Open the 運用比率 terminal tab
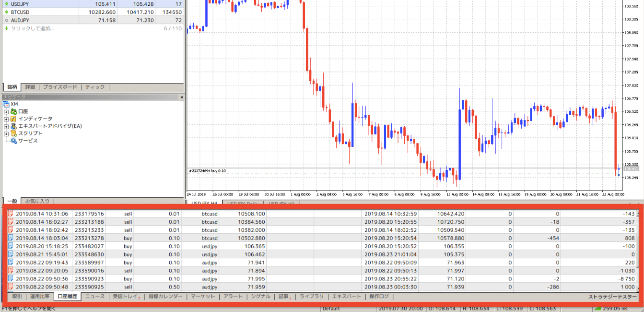The image size is (644, 312). tap(40, 297)
